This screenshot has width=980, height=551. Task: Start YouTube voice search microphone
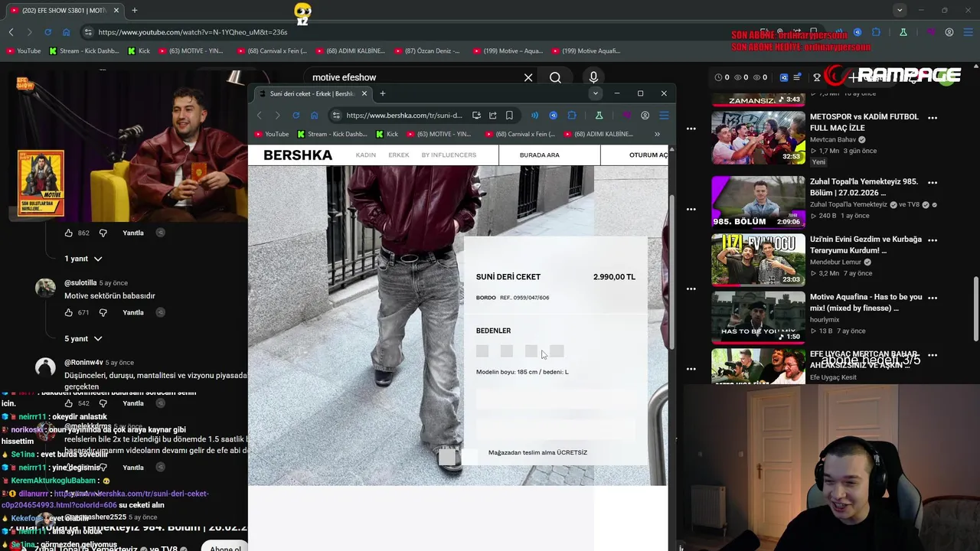click(x=593, y=77)
